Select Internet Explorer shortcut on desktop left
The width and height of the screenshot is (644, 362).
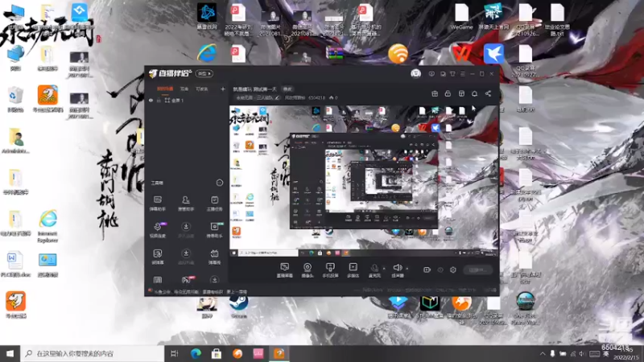pyautogui.click(x=47, y=226)
